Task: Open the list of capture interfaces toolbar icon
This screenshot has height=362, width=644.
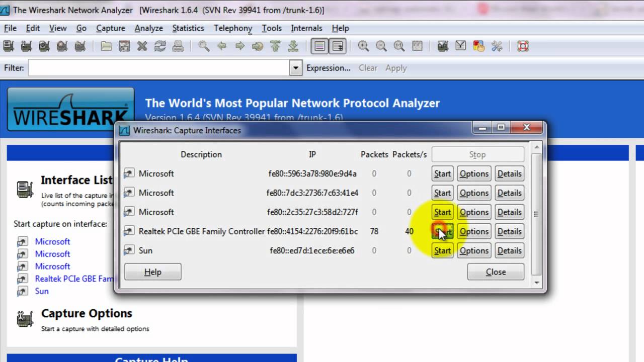Action: pyautogui.click(x=8, y=46)
